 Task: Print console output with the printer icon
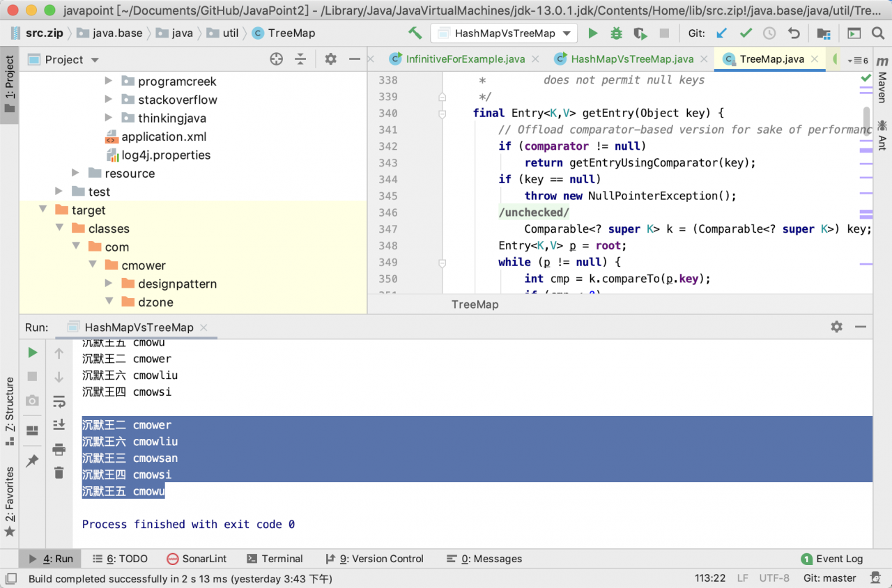pos(59,449)
